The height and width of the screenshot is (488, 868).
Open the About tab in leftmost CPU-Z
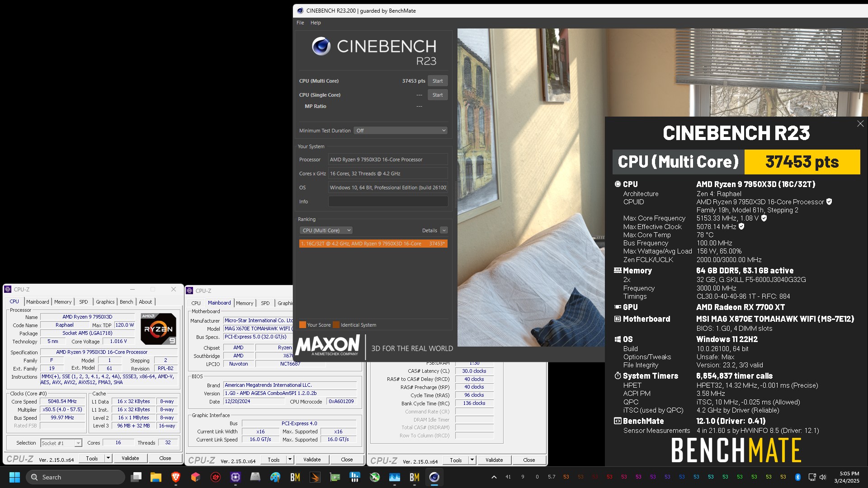146,302
